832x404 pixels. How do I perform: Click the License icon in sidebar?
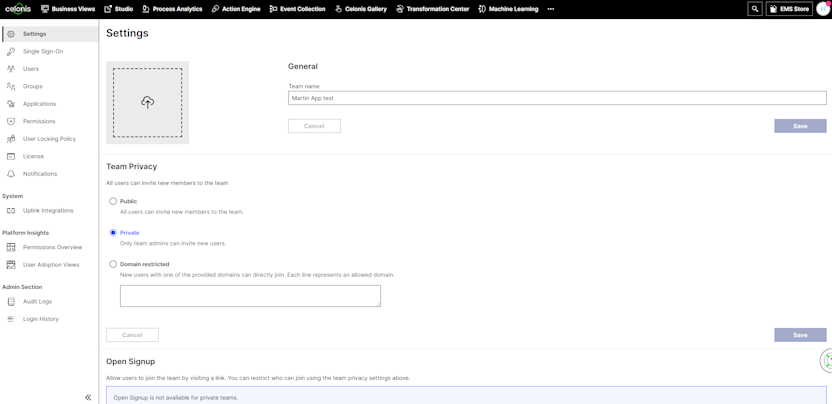click(11, 157)
